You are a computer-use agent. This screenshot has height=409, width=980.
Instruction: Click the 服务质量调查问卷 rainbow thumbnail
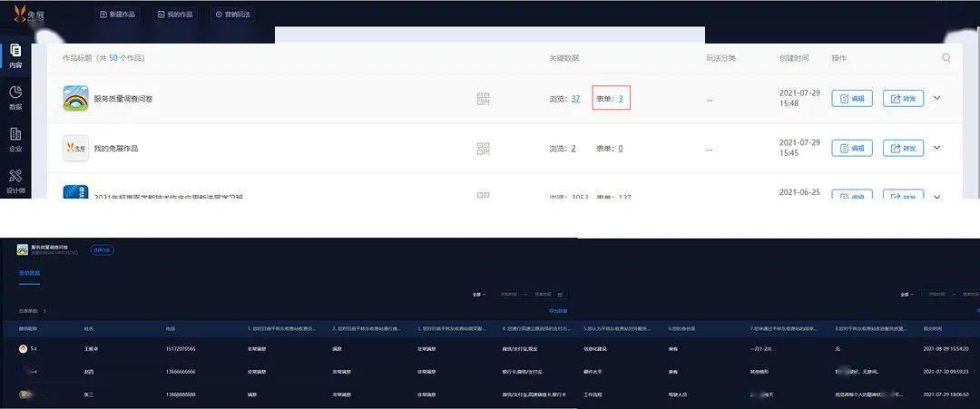(x=75, y=98)
